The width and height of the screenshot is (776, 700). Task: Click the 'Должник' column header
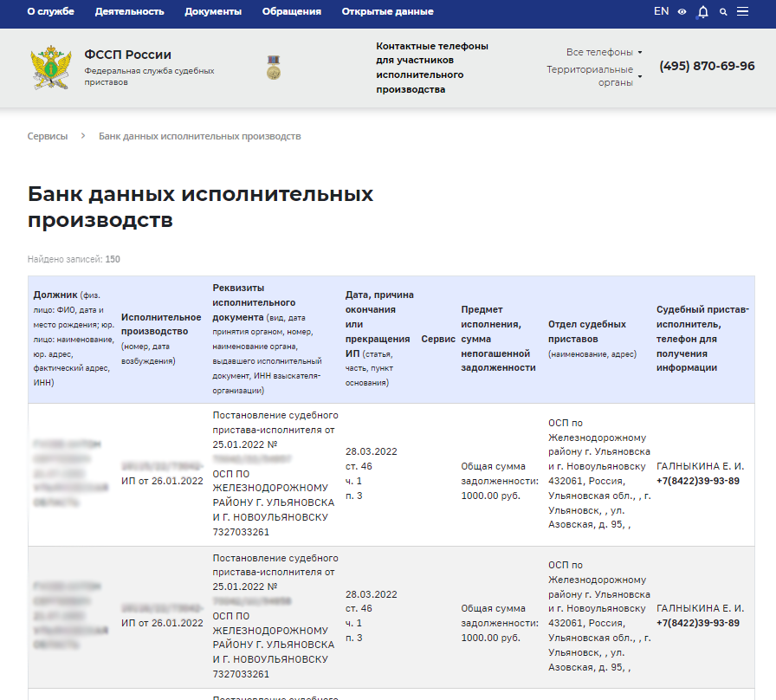point(55,295)
